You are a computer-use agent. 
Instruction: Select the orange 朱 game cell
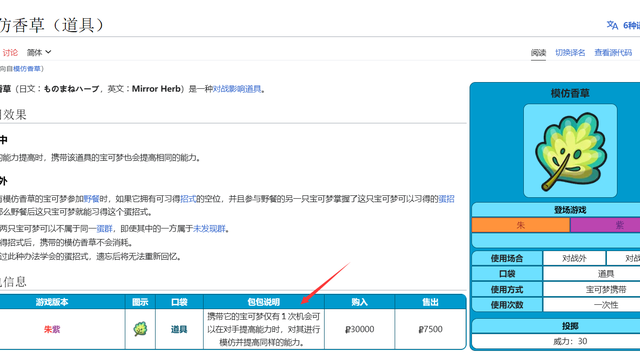[x=520, y=225]
